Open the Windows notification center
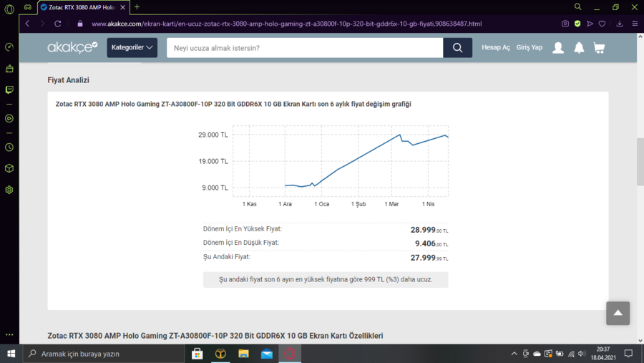 click(628, 354)
